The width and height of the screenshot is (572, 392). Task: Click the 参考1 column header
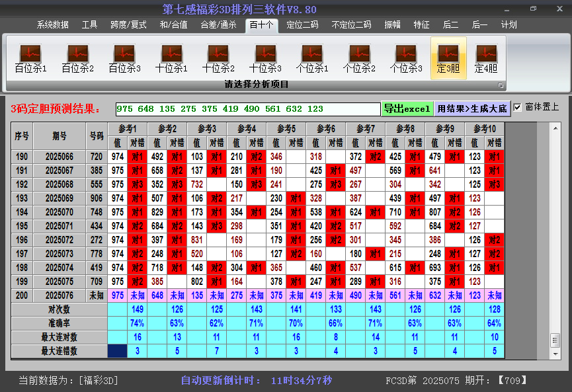(128, 129)
